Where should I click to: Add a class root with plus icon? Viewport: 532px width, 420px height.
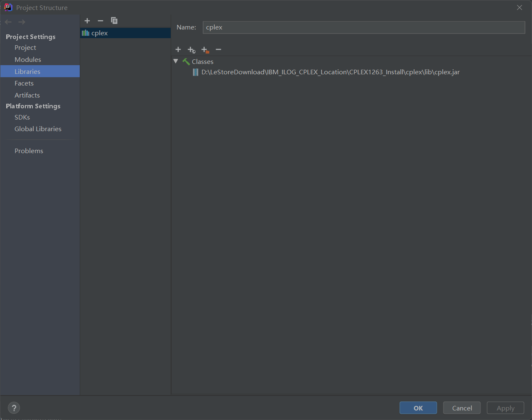178,49
